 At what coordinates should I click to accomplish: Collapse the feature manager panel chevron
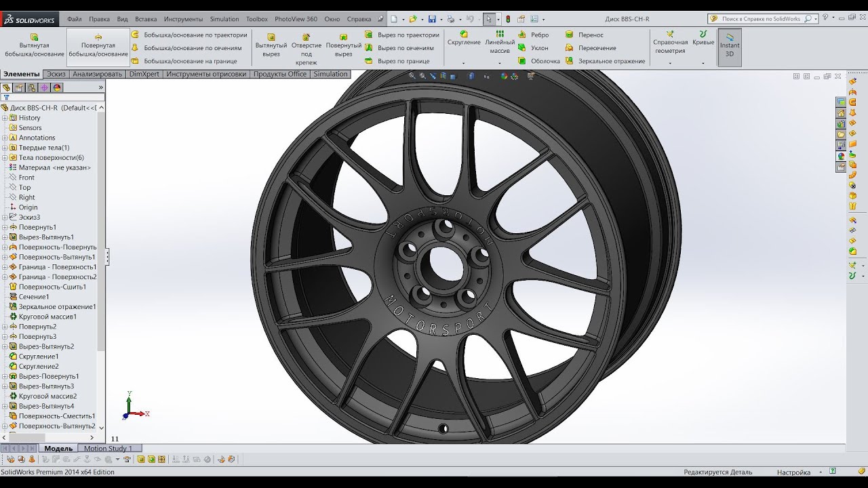[101, 87]
